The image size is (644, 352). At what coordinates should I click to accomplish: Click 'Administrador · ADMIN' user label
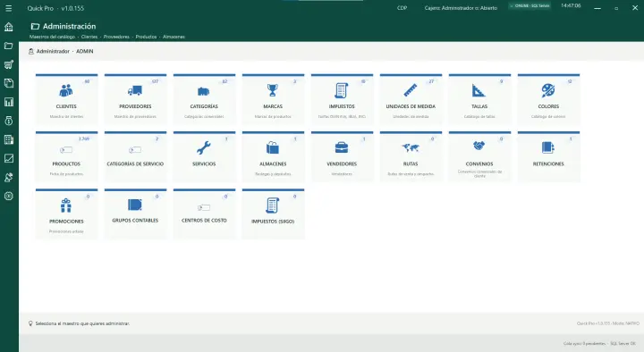coord(65,51)
